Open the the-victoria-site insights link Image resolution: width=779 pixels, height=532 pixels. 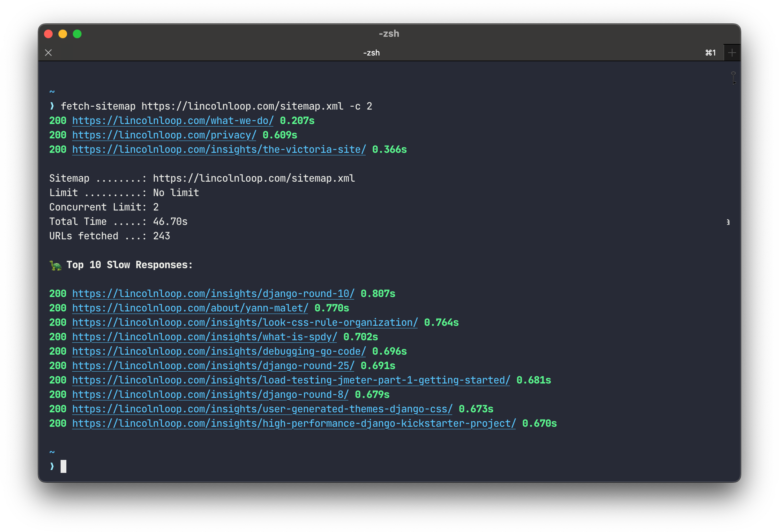coord(219,150)
